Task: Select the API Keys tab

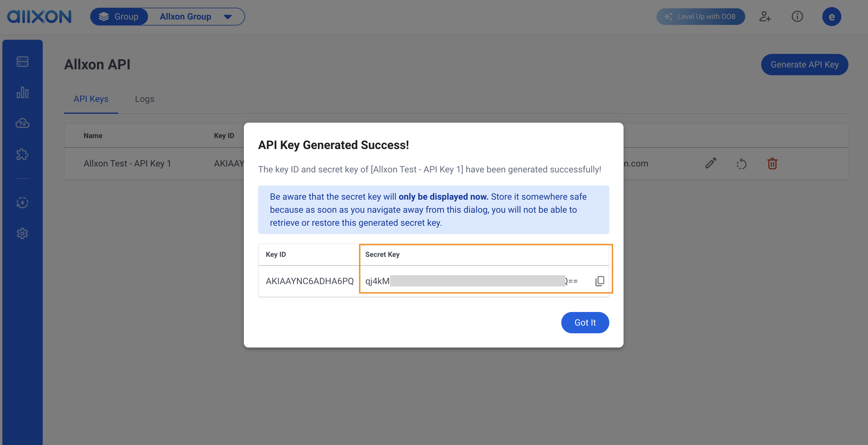Action: pyautogui.click(x=91, y=98)
